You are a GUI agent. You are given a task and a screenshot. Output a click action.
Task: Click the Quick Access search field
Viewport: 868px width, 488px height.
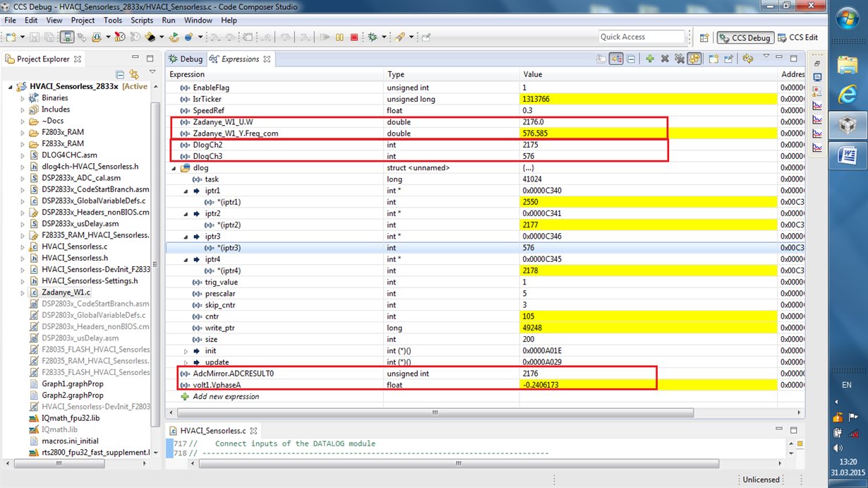(x=641, y=37)
